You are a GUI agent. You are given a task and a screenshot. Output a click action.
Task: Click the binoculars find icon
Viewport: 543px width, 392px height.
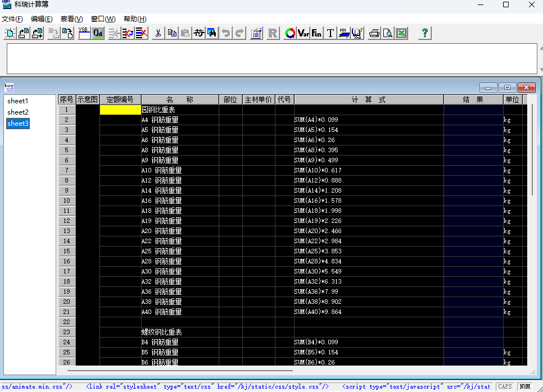coord(212,33)
